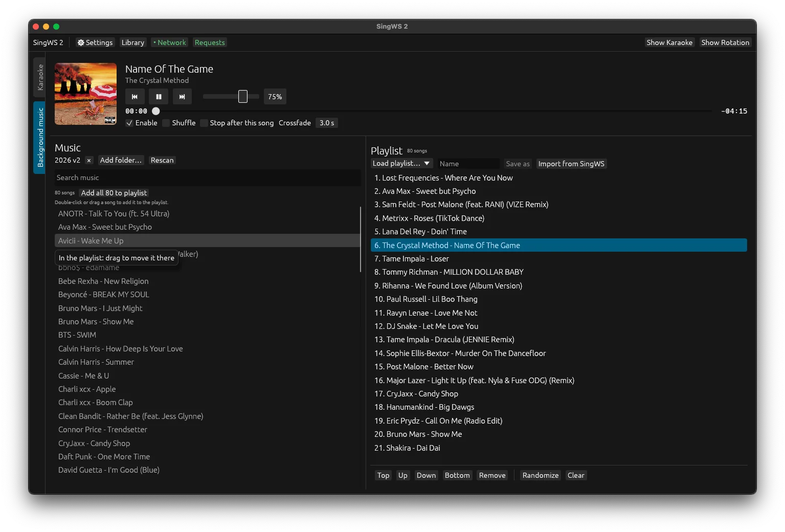Viewport: 785px width, 532px height.
Task: Switch to the Karaoke side tab
Action: point(39,77)
